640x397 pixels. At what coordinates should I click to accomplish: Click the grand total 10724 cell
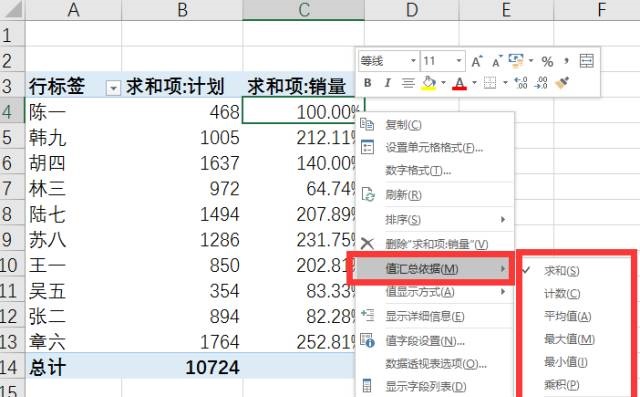point(182,367)
